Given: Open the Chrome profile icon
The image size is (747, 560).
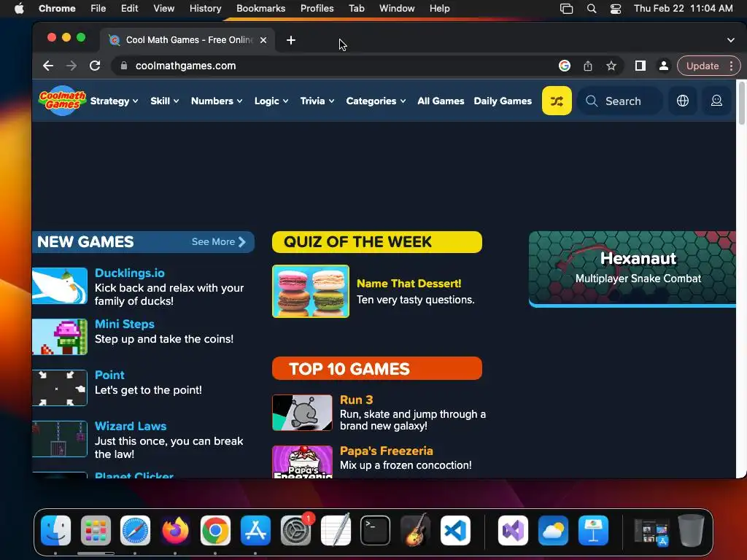Looking at the screenshot, I should click(663, 66).
